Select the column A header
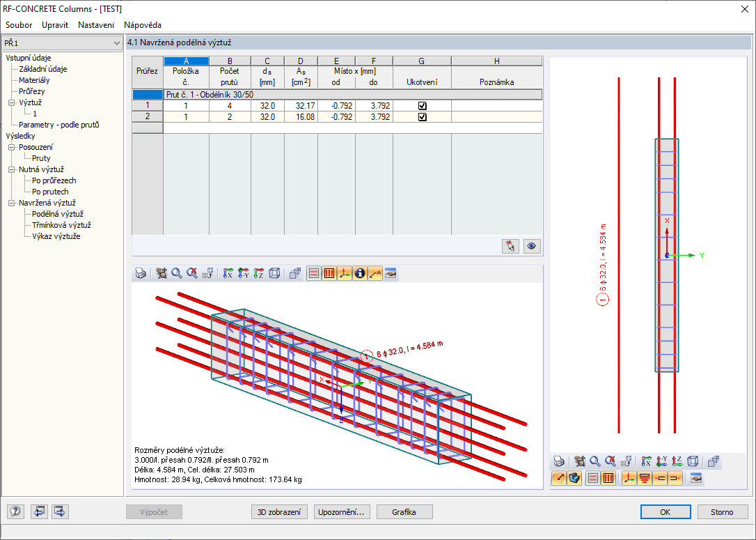 click(186, 61)
